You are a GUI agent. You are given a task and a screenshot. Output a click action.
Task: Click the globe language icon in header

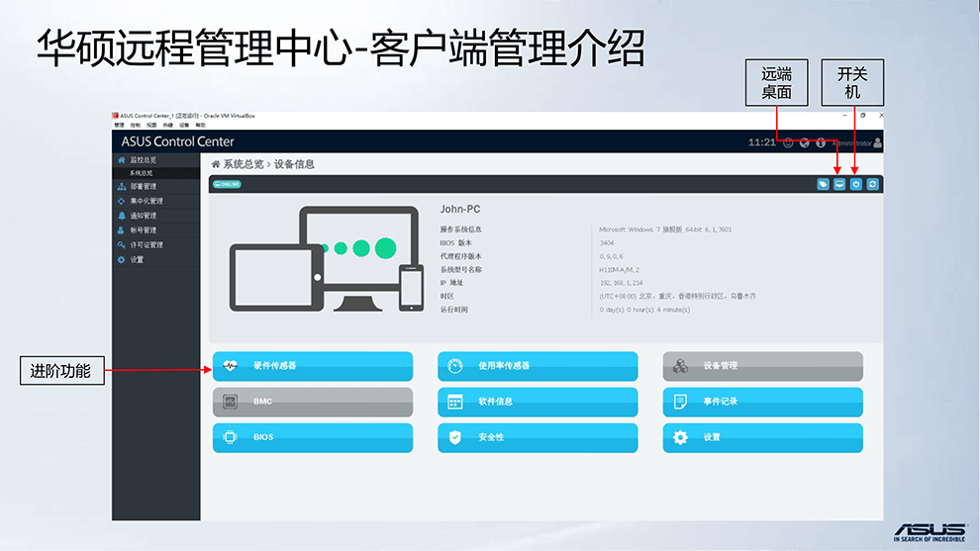pyautogui.click(x=805, y=142)
